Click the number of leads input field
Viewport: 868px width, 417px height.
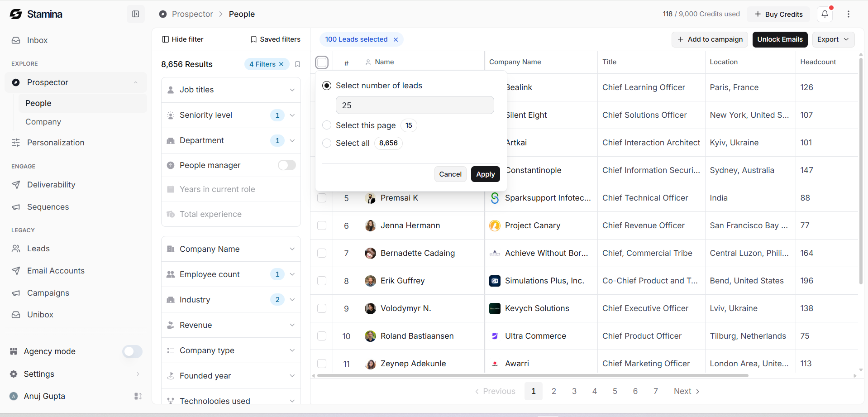(415, 105)
